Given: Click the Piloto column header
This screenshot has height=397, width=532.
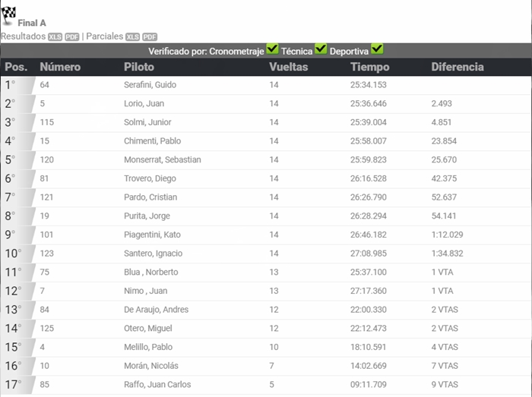Looking at the screenshot, I should coord(139,67).
